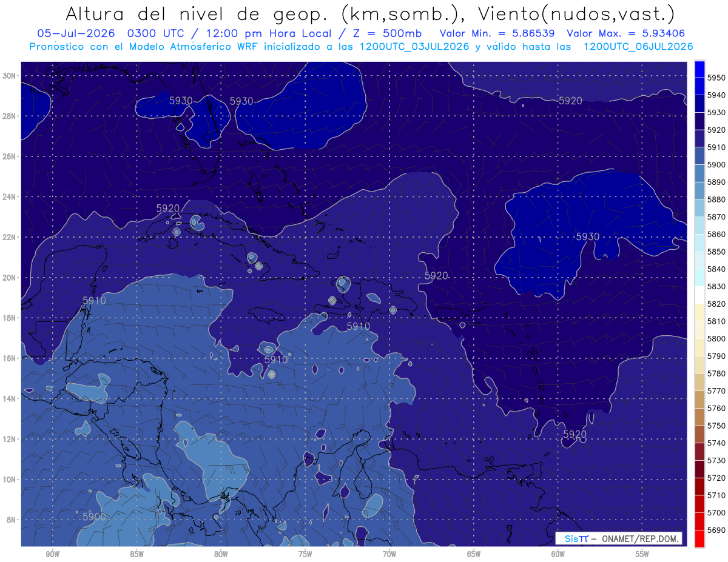Viewport: 728px width, 562px height.
Task: Click 'Valor Min. = 5.86539' text
Action: (x=496, y=33)
